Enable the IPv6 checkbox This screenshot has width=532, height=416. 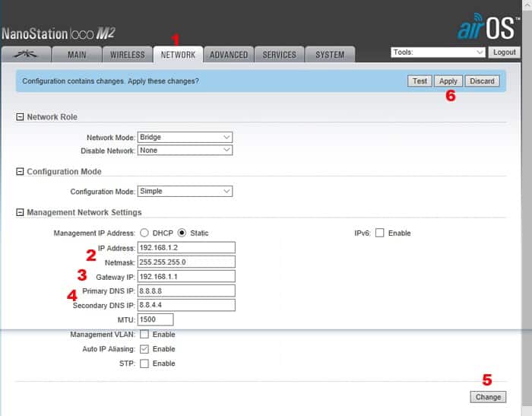click(x=380, y=233)
